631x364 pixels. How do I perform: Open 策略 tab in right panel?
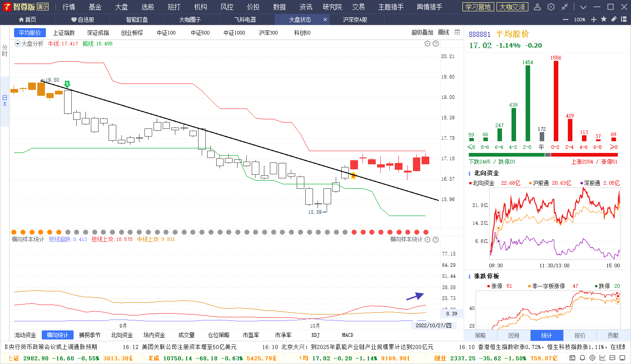tap(480, 335)
